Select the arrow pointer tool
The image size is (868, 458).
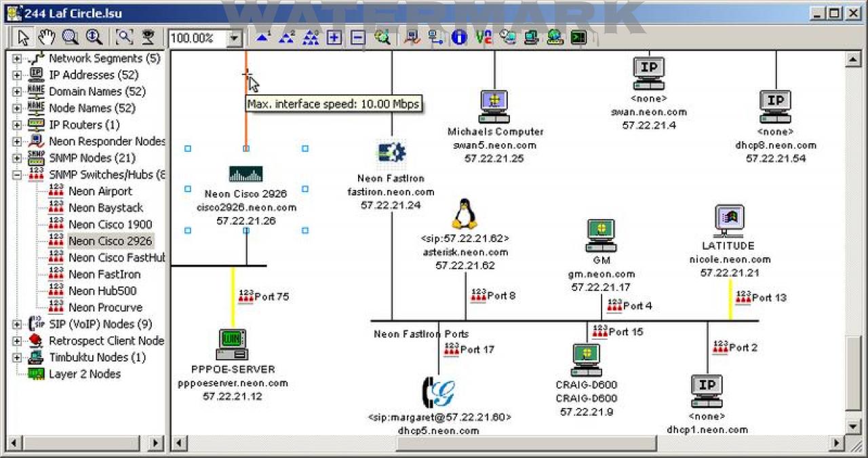[23, 37]
